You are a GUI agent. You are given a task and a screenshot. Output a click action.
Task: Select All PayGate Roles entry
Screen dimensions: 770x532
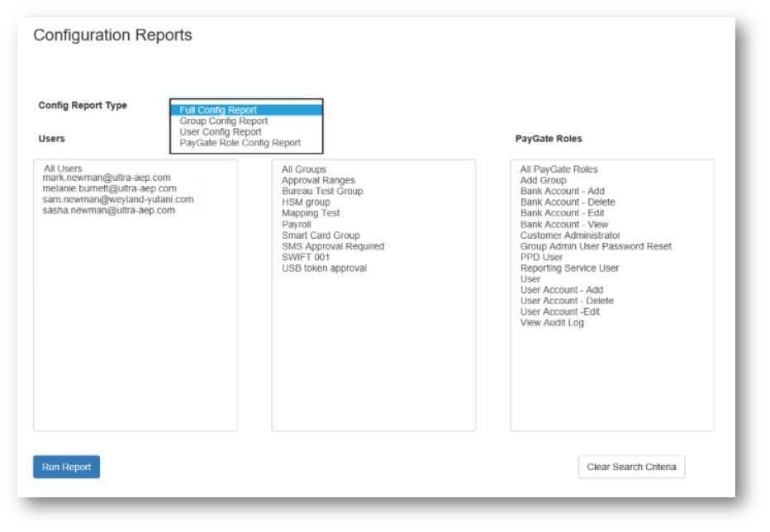[x=558, y=169]
